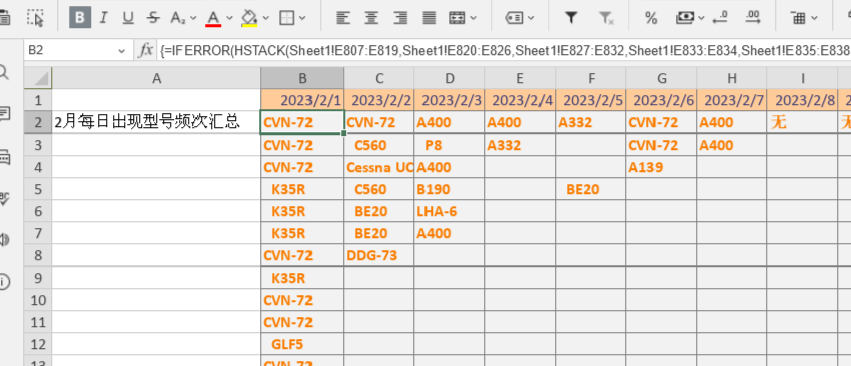Image resolution: width=851 pixels, height=366 pixels.
Task: Toggle bold formatting button
Action: pyautogui.click(x=80, y=18)
